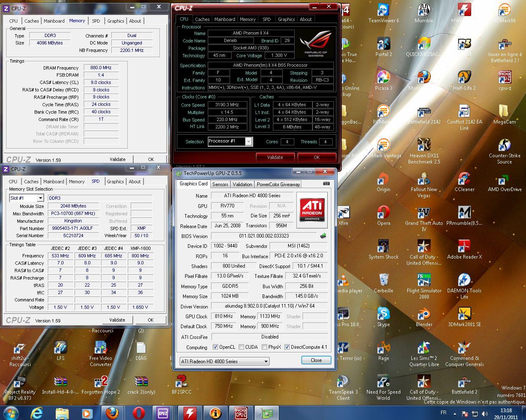
Task: Open Rage desktop shortcut
Action: tap(383, 351)
